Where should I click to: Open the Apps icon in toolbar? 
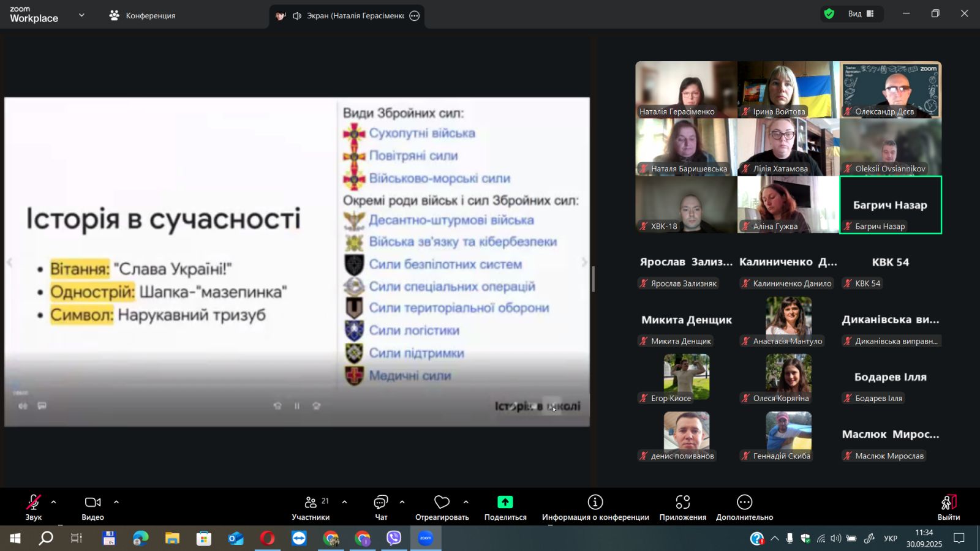point(682,503)
